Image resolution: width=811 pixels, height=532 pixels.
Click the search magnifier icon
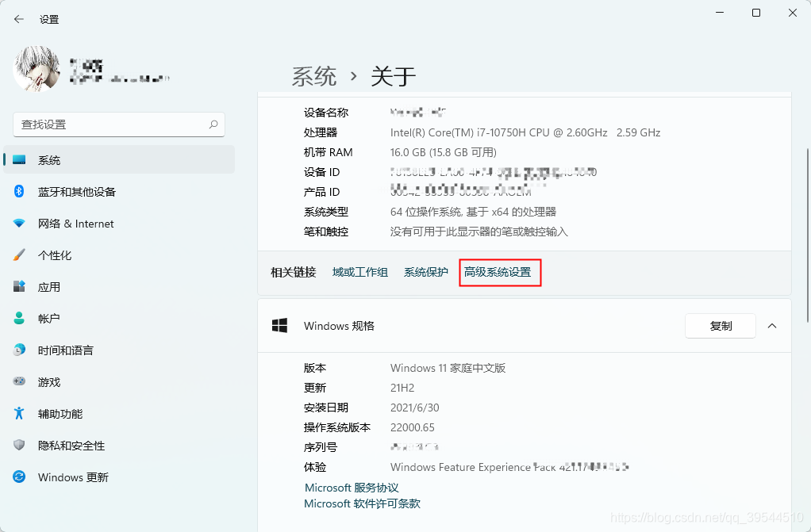point(213,124)
